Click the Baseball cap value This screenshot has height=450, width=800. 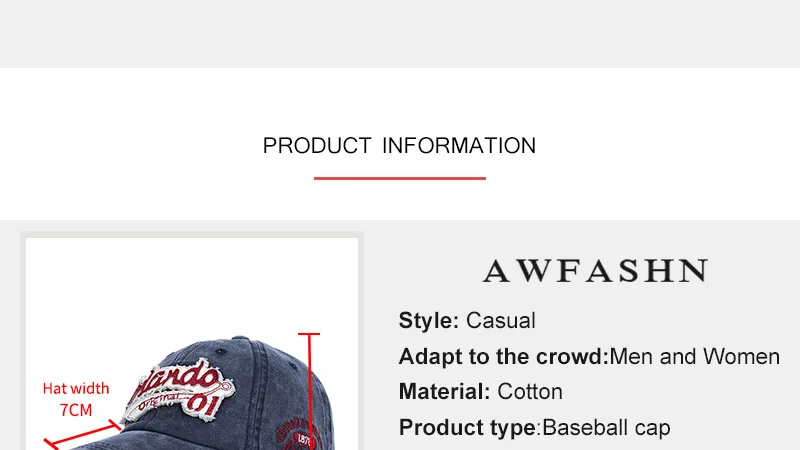click(606, 428)
